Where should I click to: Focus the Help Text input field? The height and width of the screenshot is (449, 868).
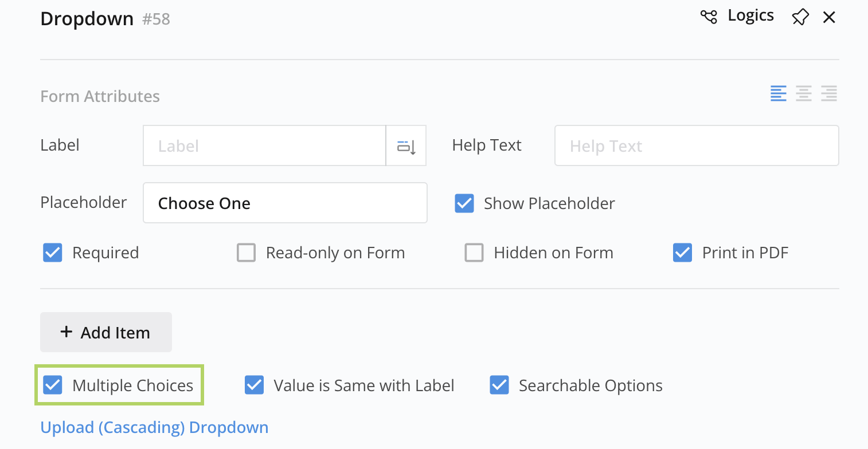click(696, 146)
